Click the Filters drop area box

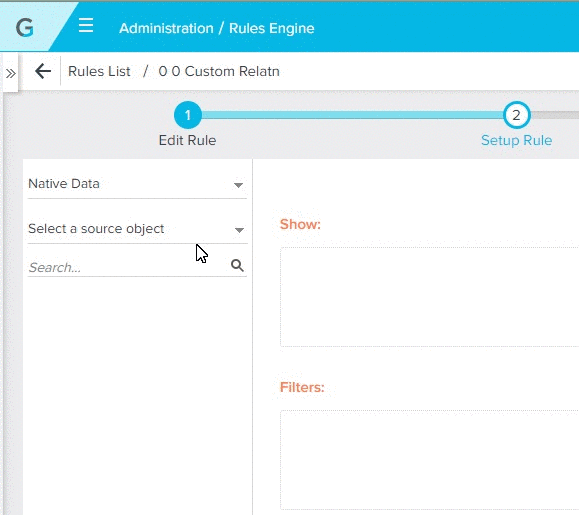(429, 460)
